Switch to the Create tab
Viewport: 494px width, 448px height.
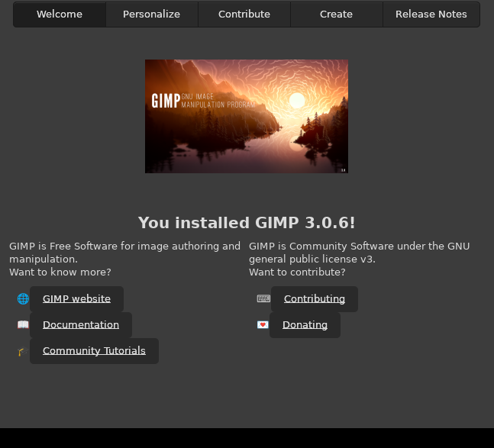[337, 15]
